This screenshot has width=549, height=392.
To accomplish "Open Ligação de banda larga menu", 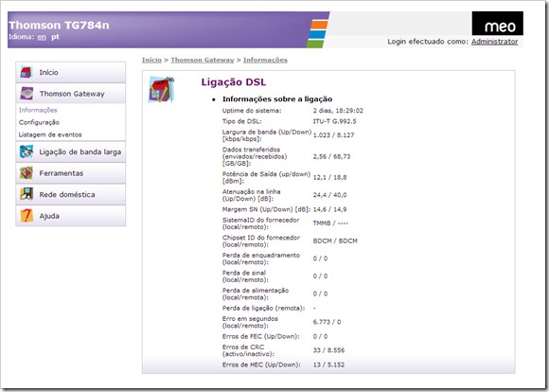I will pos(70,152).
